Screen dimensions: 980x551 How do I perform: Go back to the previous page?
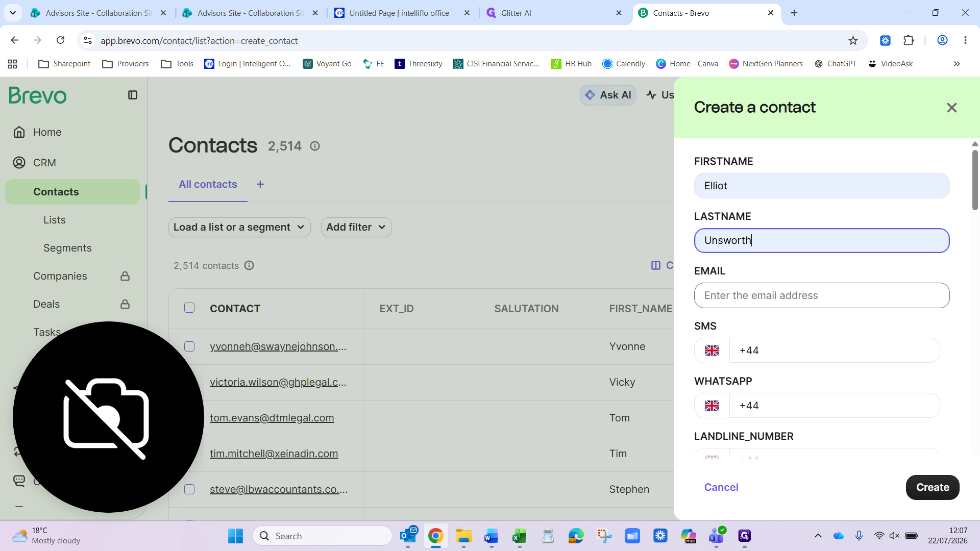[15, 40]
